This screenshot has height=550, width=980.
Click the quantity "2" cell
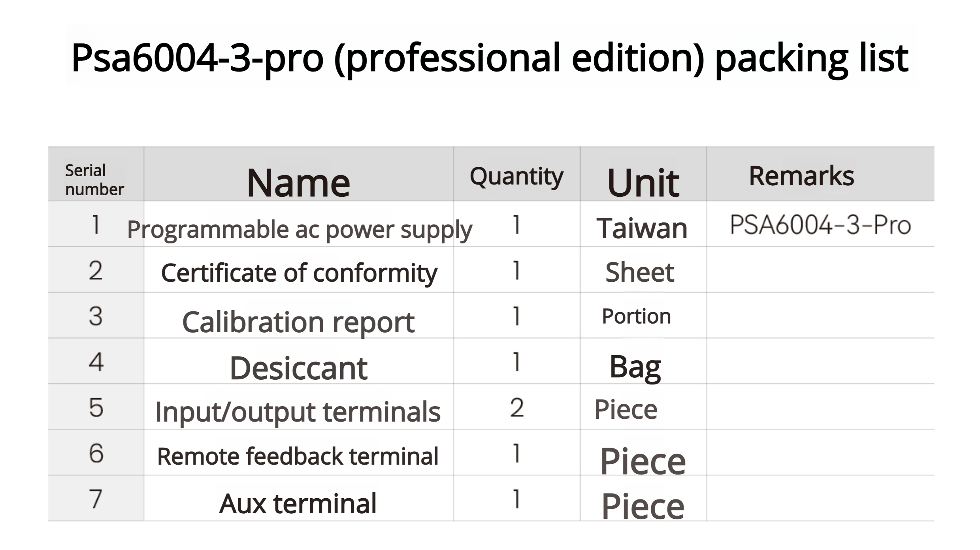[516, 408]
